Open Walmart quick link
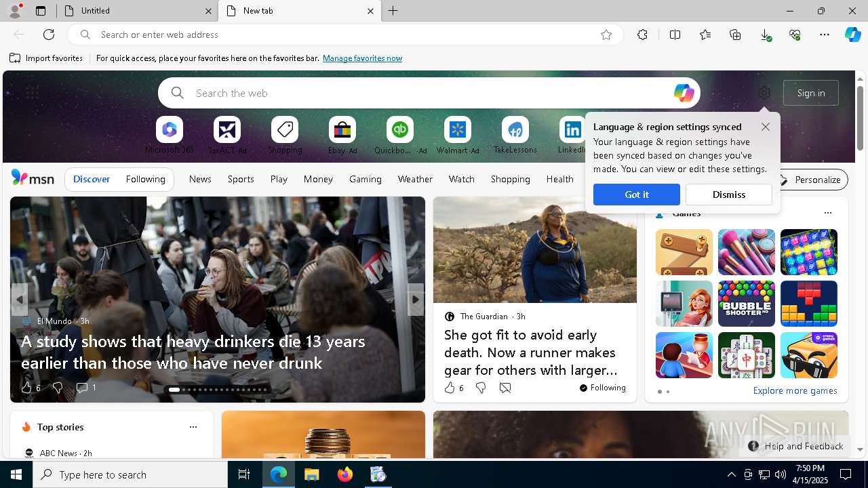This screenshot has height=488, width=868. (x=458, y=135)
